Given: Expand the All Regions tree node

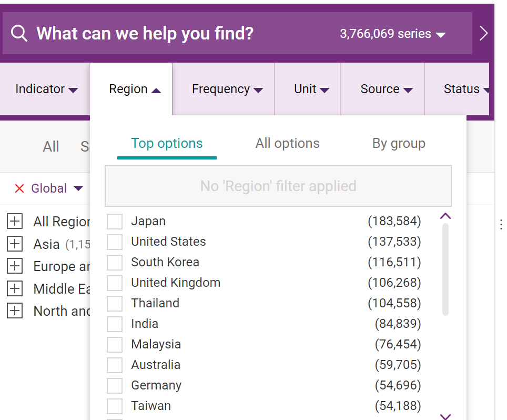Looking at the screenshot, I should tap(14, 221).
